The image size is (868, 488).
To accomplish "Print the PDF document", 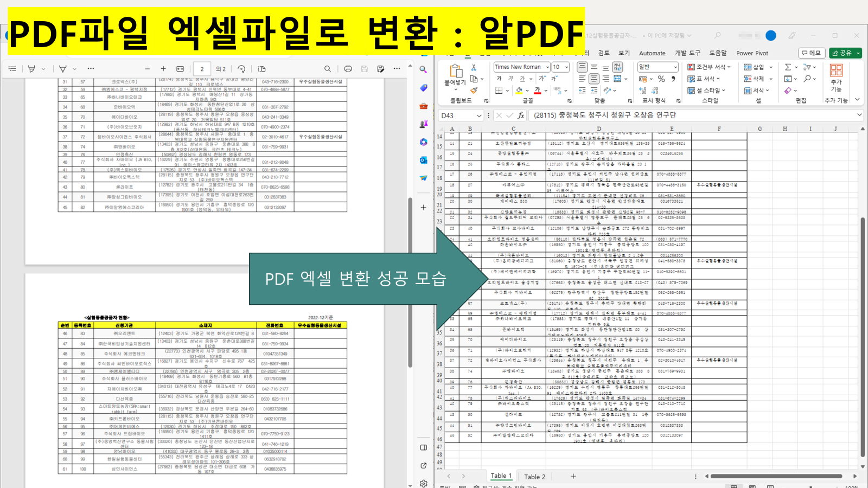I will pos(348,69).
